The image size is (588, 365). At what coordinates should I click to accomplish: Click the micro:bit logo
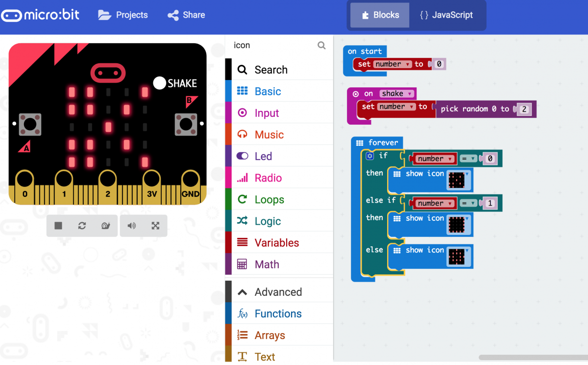coord(41,15)
